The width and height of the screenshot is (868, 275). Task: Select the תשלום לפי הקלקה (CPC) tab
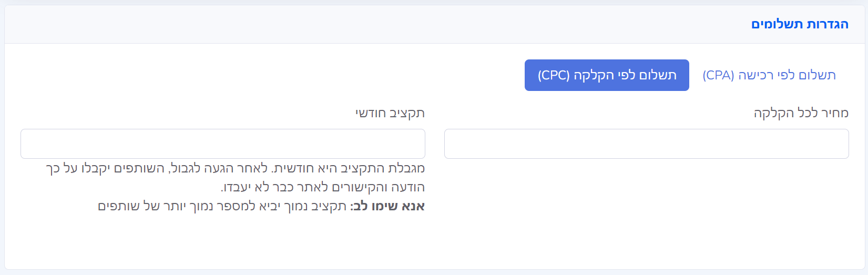tap(607, 75)
